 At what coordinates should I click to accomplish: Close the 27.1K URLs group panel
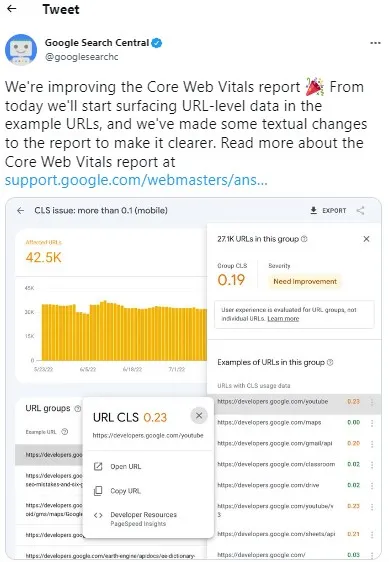(366, 239)
